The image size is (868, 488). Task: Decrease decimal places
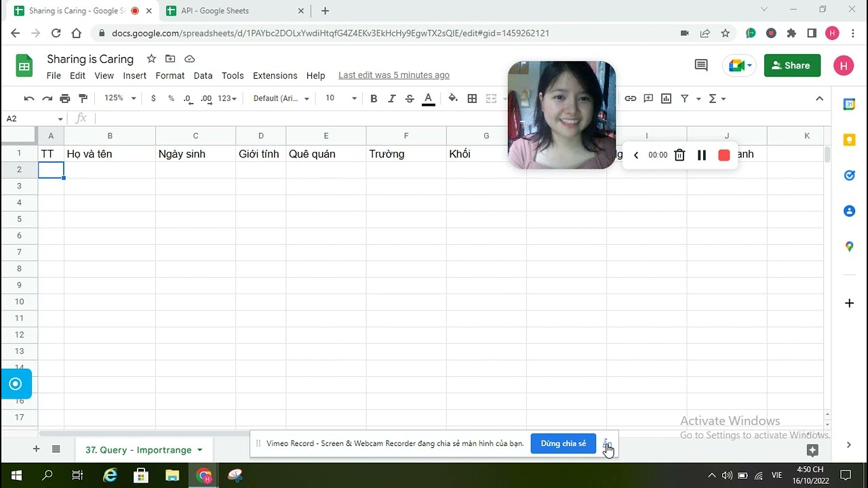coord(189,98)
